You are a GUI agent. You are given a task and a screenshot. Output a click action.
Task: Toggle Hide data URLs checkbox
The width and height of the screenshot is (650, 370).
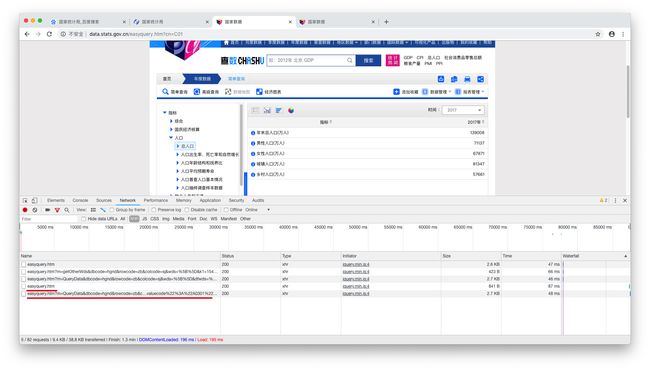[x=84, y=219]
